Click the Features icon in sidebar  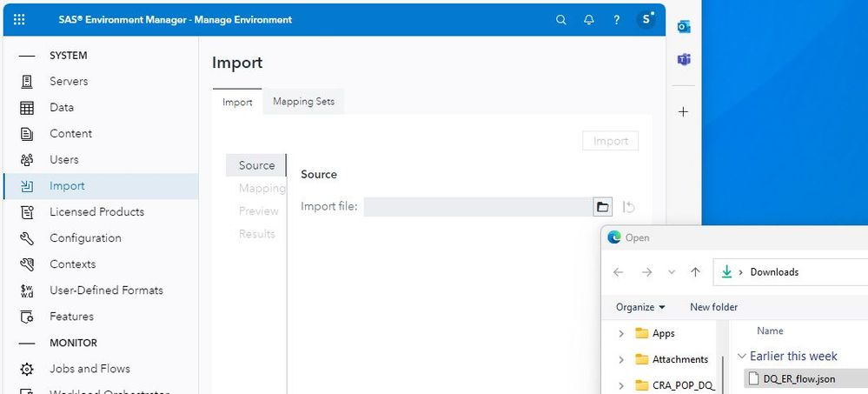coord(27,317)
